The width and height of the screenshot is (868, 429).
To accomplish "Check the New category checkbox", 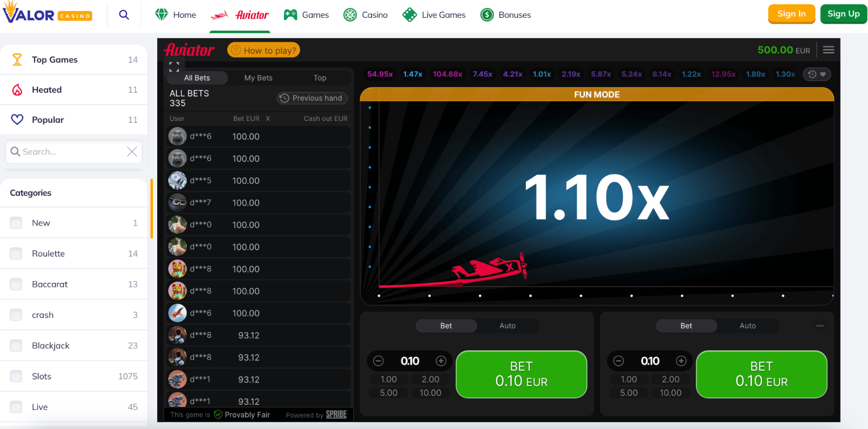I will click(16, 223).
